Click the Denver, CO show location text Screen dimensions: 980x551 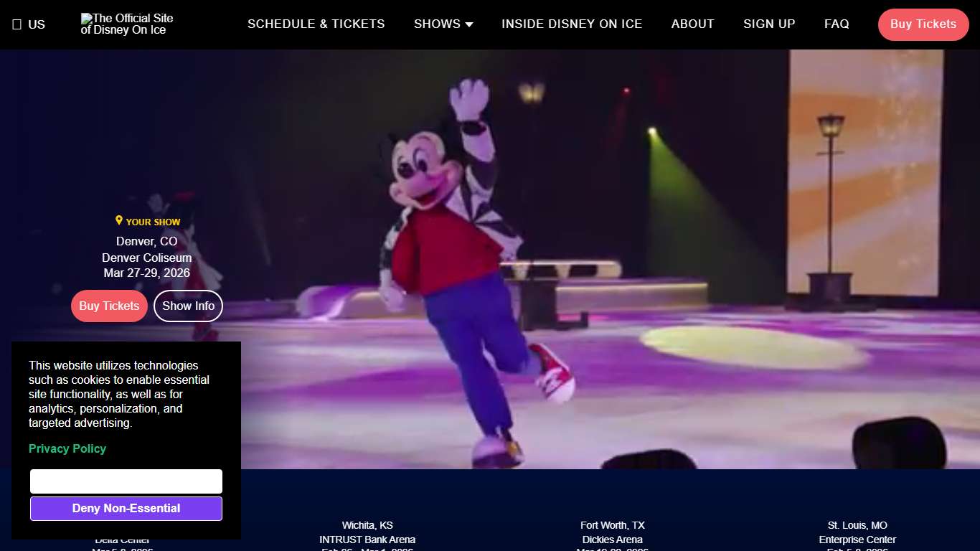tap(146, 241)
